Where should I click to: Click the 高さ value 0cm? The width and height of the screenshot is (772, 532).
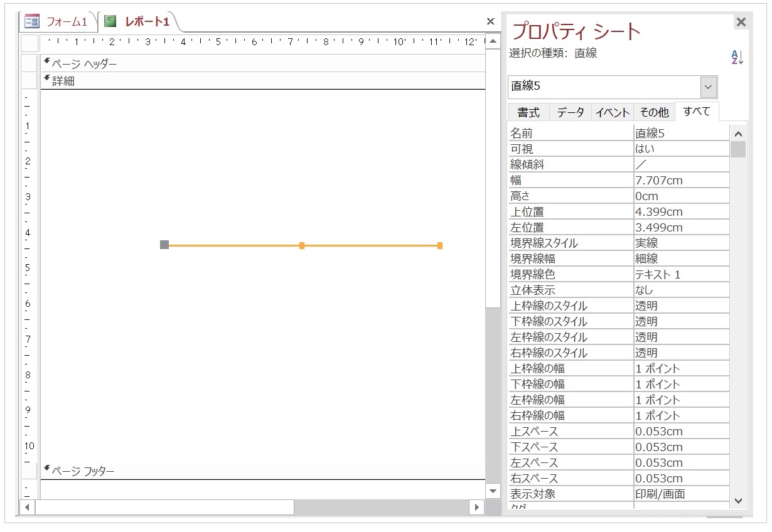click(682, 196)
